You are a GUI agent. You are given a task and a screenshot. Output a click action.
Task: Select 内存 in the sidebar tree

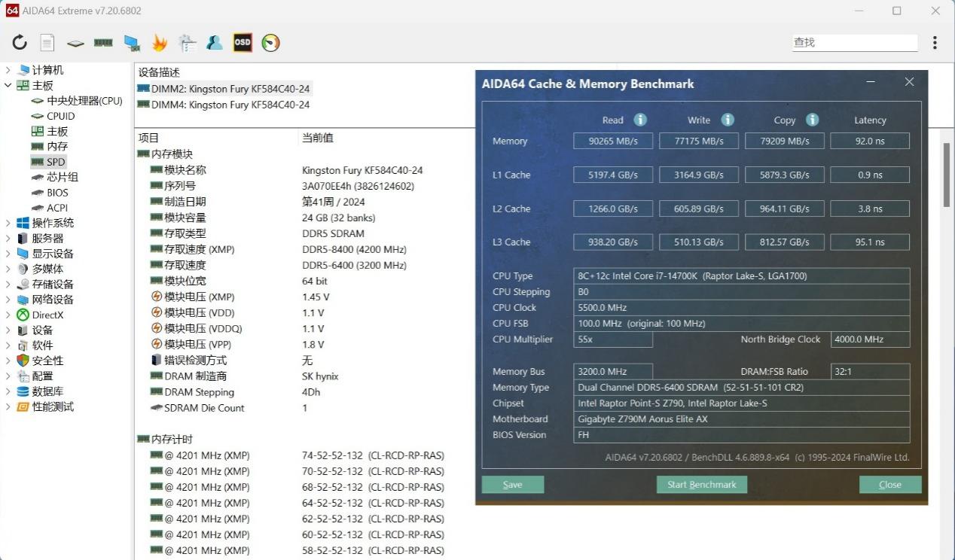(57, 146)
